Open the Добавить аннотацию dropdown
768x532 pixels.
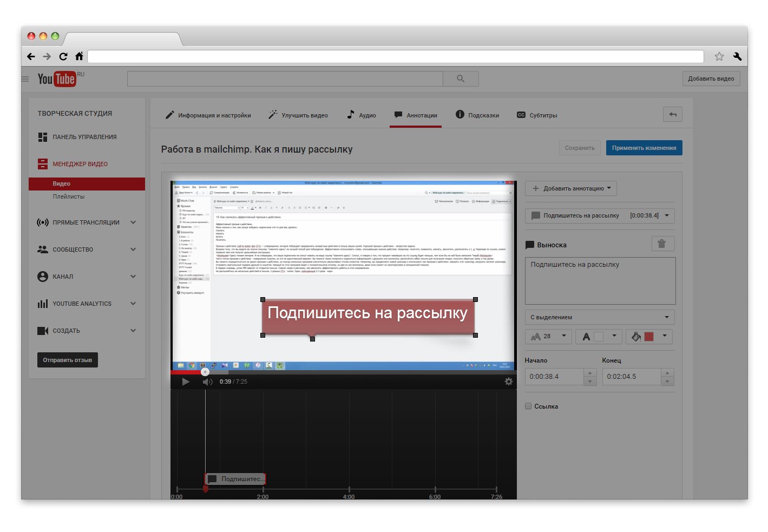tap(570, 188)
